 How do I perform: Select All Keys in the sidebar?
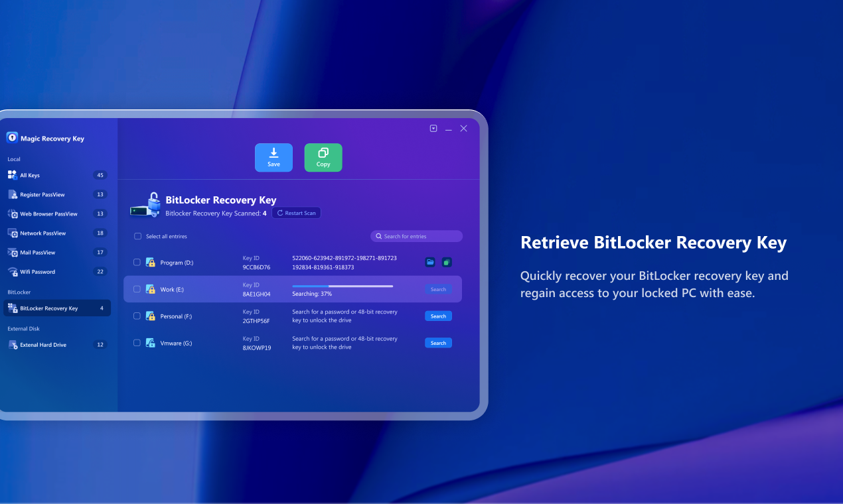pos(30,174)
